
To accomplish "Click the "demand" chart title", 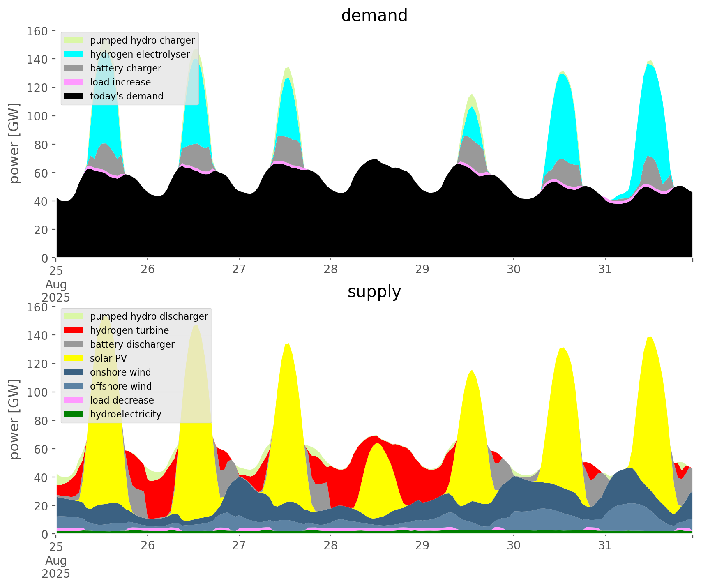I will coord(374,16).
